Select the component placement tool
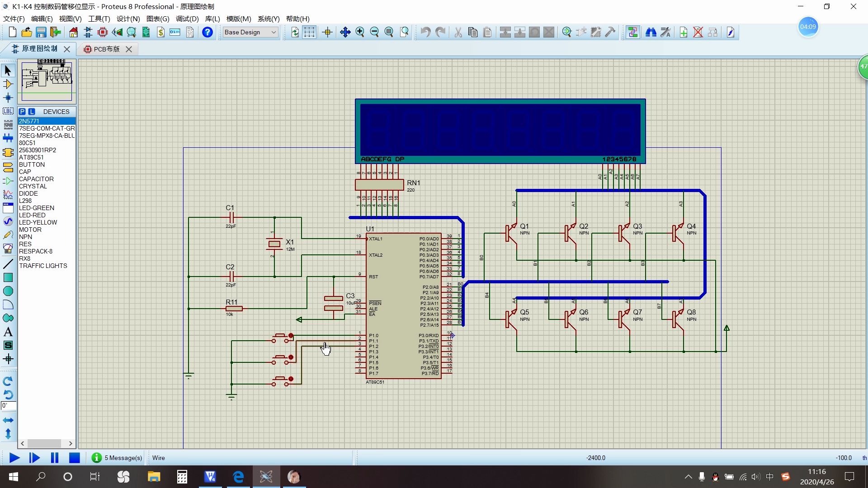The height and width of the screenshot is (488, 868). tap(8, 84)
